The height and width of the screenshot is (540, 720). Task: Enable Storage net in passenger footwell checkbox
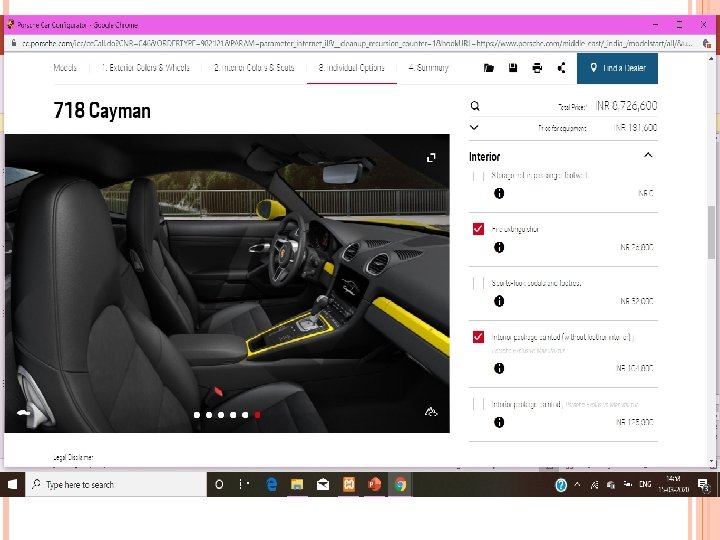tap(478, 176)
